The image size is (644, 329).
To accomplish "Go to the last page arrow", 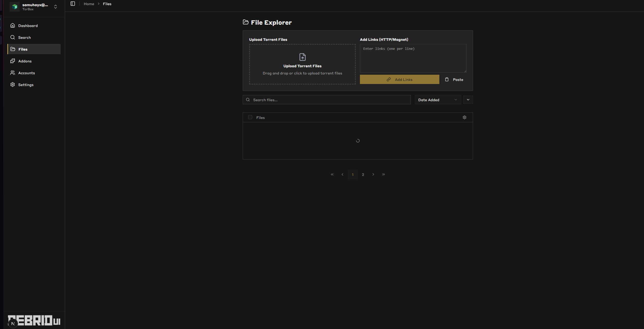I will (383, 174).
